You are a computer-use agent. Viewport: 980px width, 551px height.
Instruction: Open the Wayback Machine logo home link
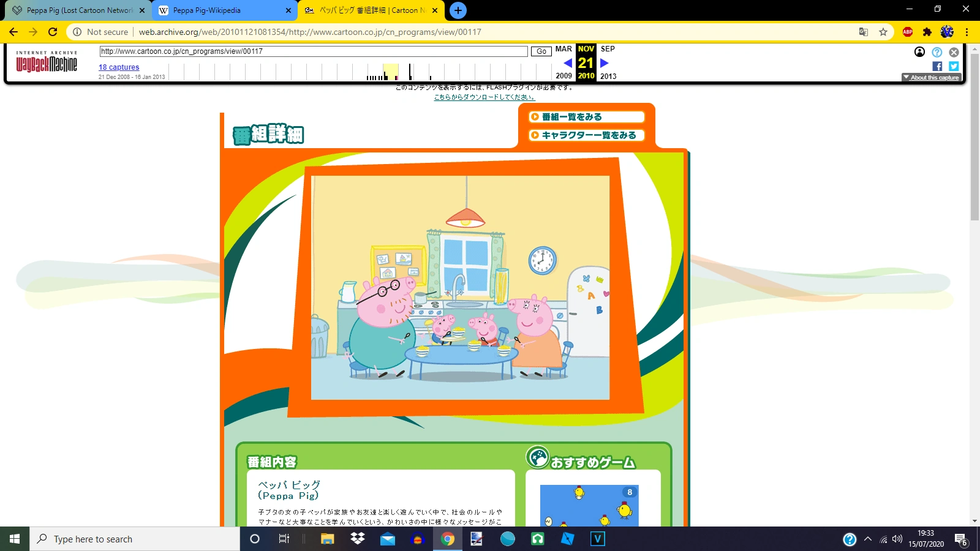(47, 62)
